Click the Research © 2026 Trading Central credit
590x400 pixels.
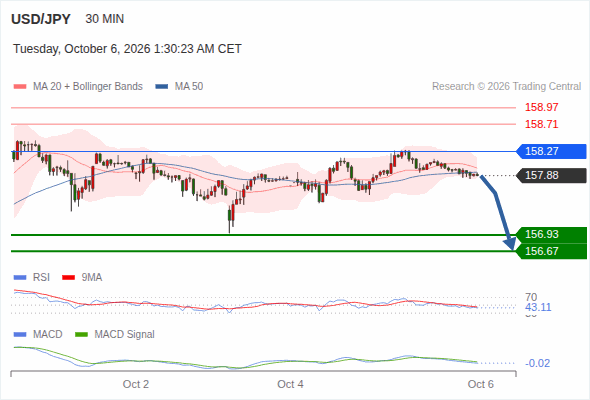coord(506,87)
